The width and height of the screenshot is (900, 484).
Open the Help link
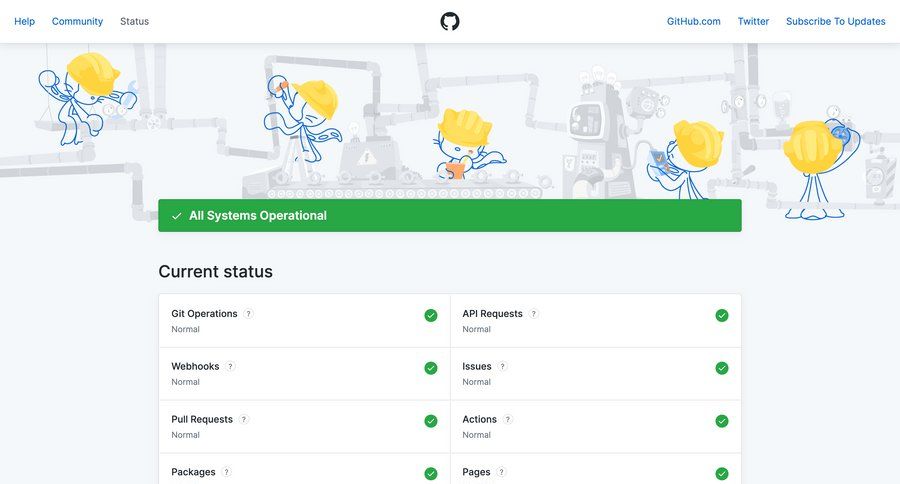(24, 21)
